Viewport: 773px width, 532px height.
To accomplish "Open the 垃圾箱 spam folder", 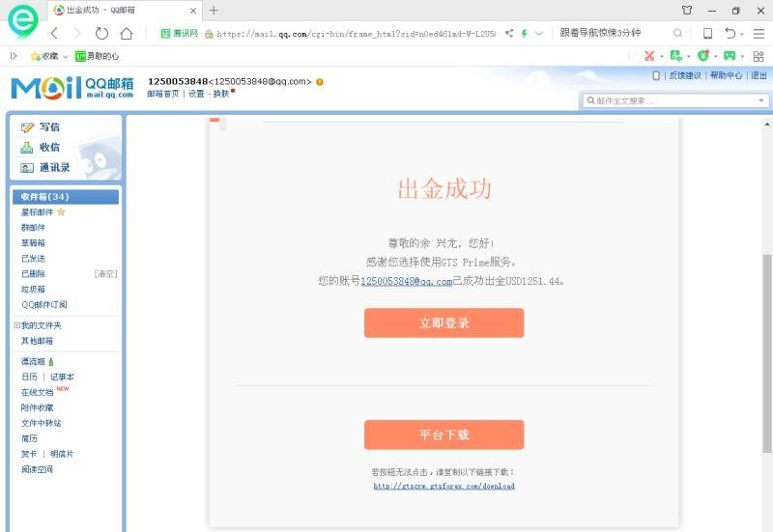I will pos(34,290).
